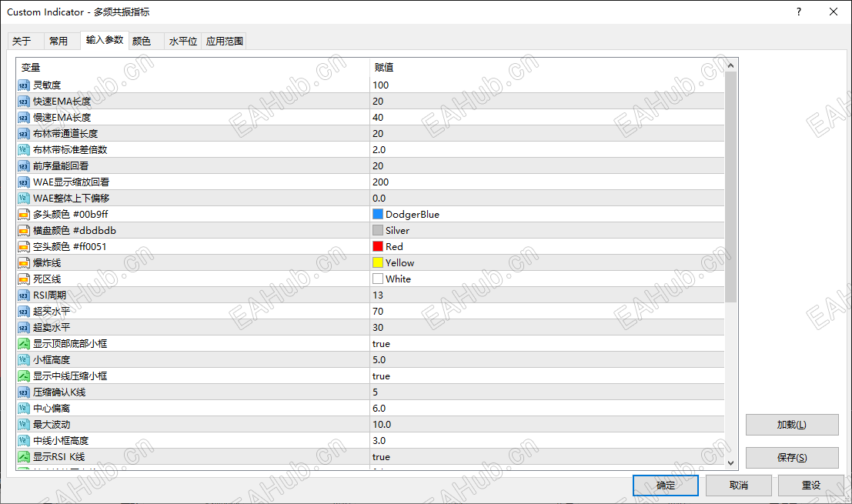Click the integer icon beside RSI周期
Viewport: 852px width, 504px height.
coord(23,295)
